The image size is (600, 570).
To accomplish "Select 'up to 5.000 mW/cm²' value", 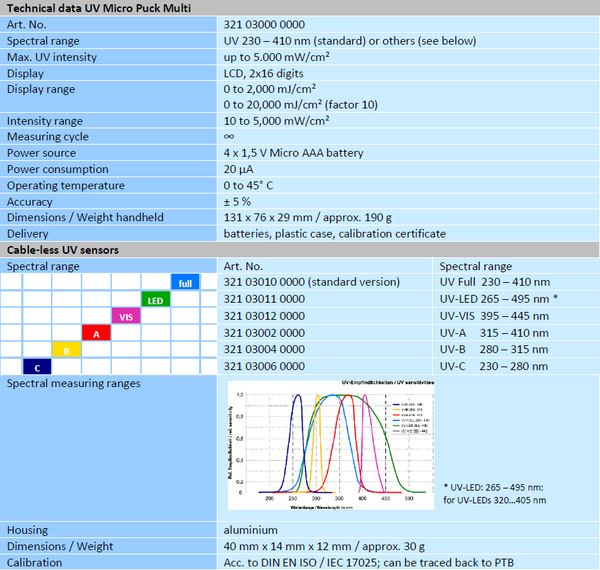I will coord(276,57).
